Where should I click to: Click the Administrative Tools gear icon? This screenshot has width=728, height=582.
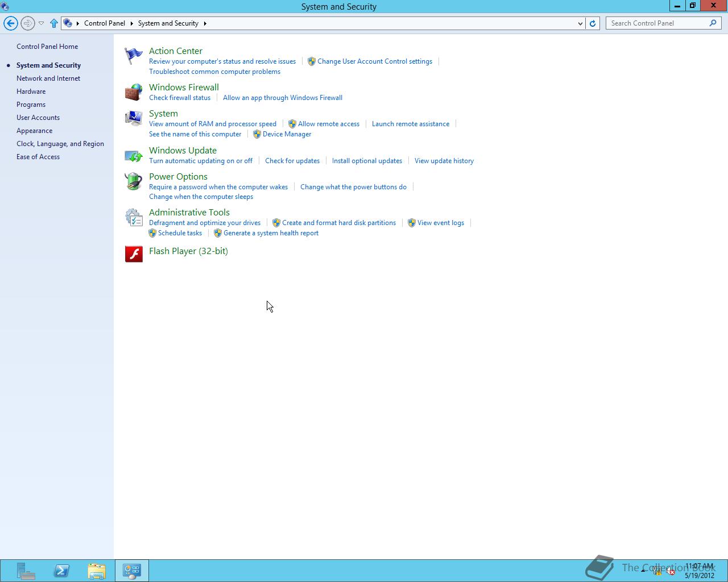tap(134, 217)
